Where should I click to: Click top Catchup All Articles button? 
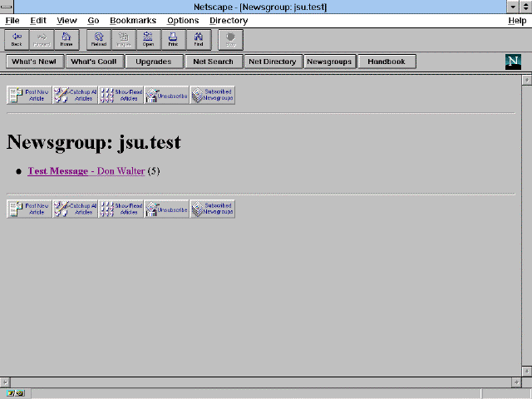click(75, 95)
